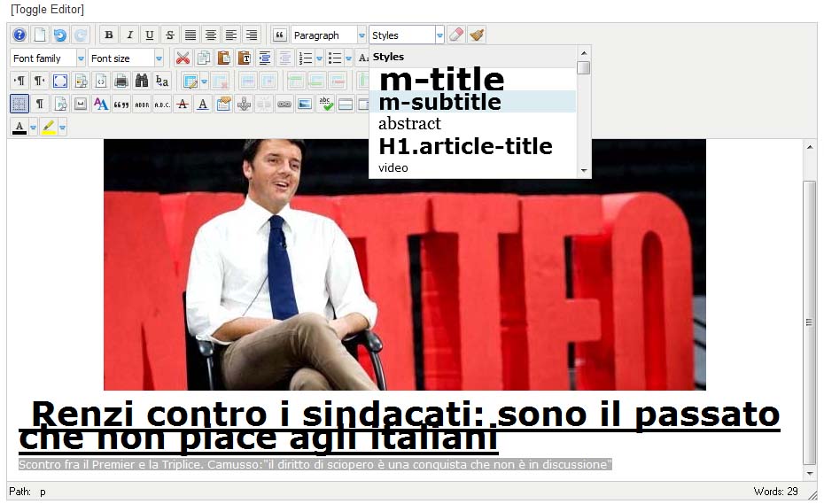Click the Help icon in toolbar

click(19, 35)
